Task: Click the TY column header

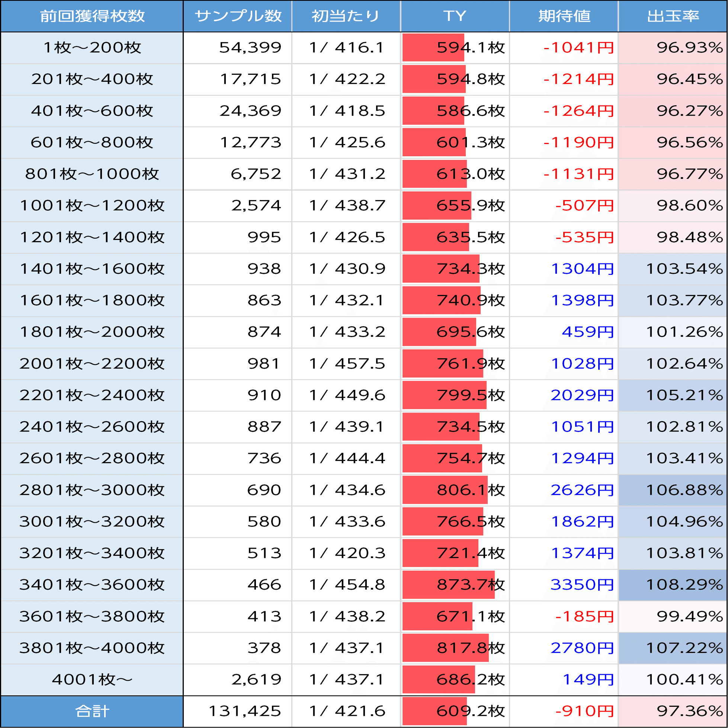Action: tap(455, 16)
